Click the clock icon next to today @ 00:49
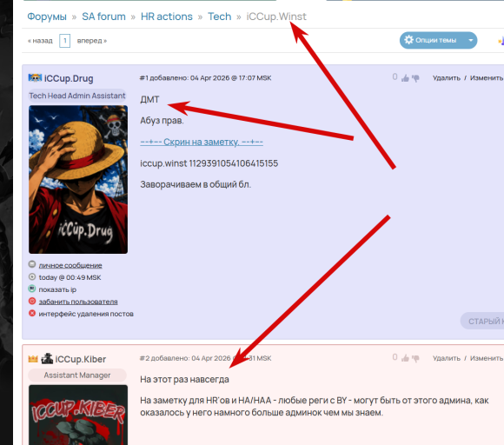Image resolution: width=504 pixels, height=445 pixels. pyautogui.click(x=32, y=276)
